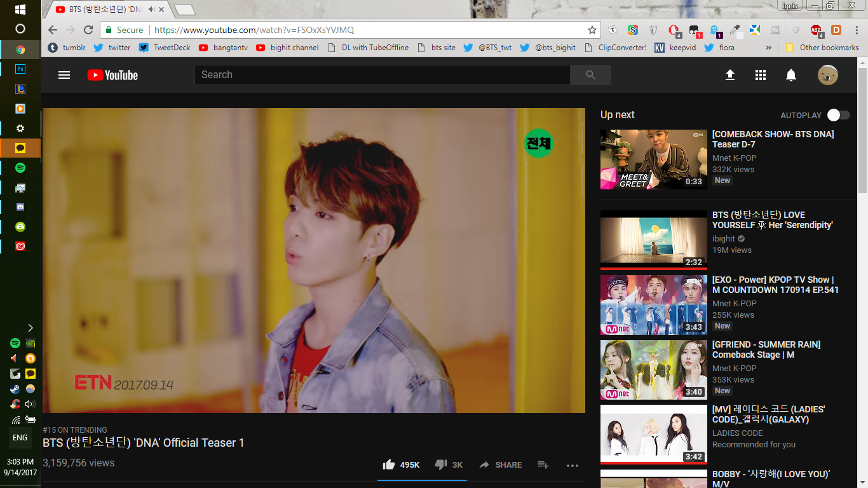Open Discord from the taskbar

coord(20,207)
